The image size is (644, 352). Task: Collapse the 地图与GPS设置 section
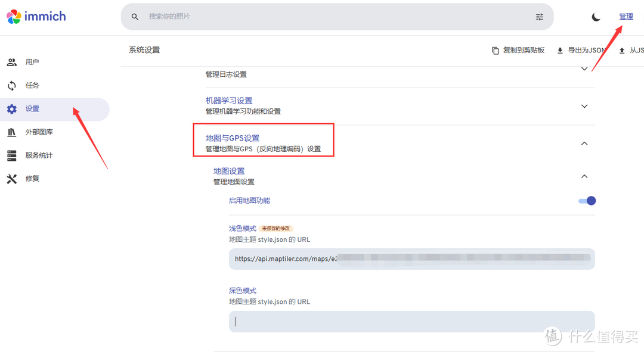click(x=584, y=143)
